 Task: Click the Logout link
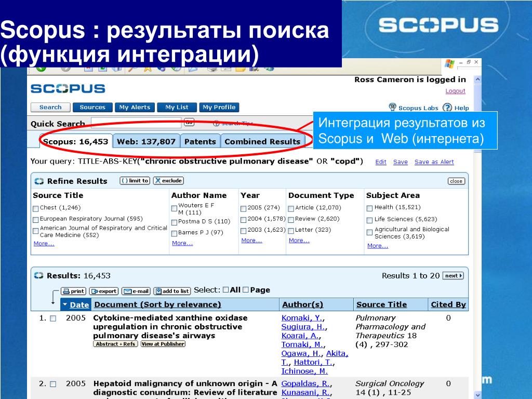pos(455,91)
